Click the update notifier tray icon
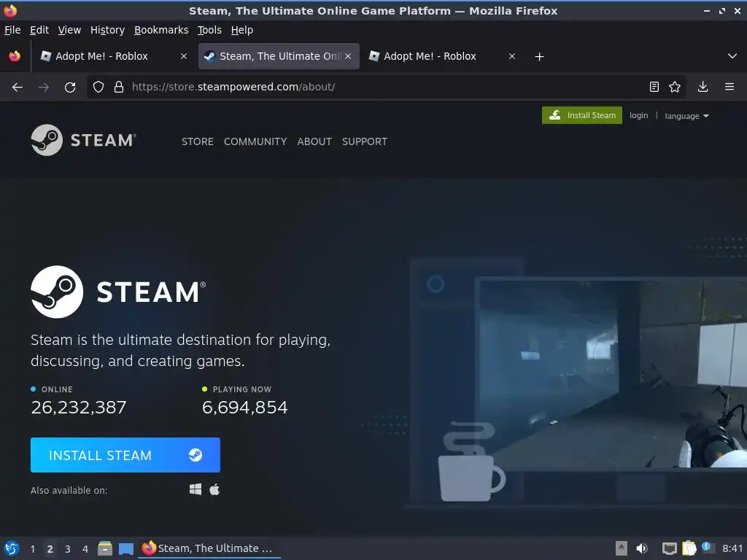Image resolution: width=747 pixels, height=560 pixels. coord(708,548)
